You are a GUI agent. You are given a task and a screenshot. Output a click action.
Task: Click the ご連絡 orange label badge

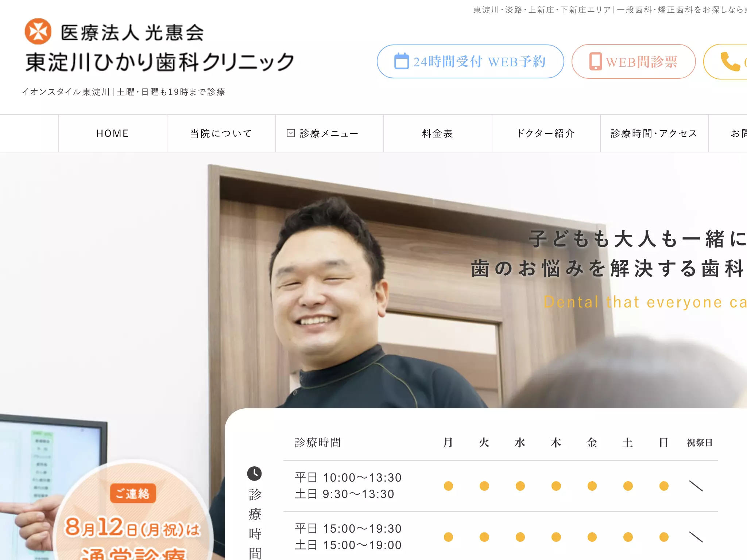(x=133, y=493)
